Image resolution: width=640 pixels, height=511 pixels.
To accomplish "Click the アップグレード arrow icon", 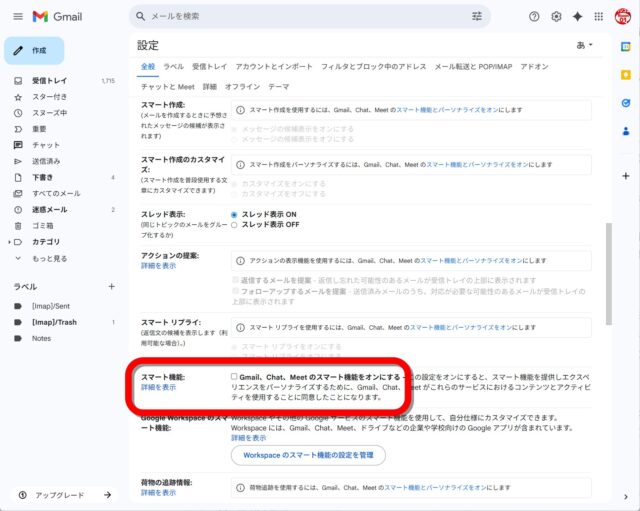I will tap(107, 495).
